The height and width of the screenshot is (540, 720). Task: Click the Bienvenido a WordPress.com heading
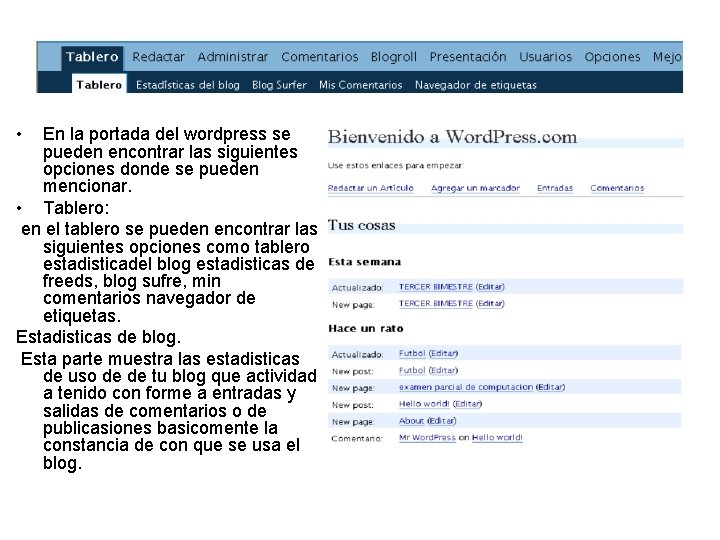452,137
